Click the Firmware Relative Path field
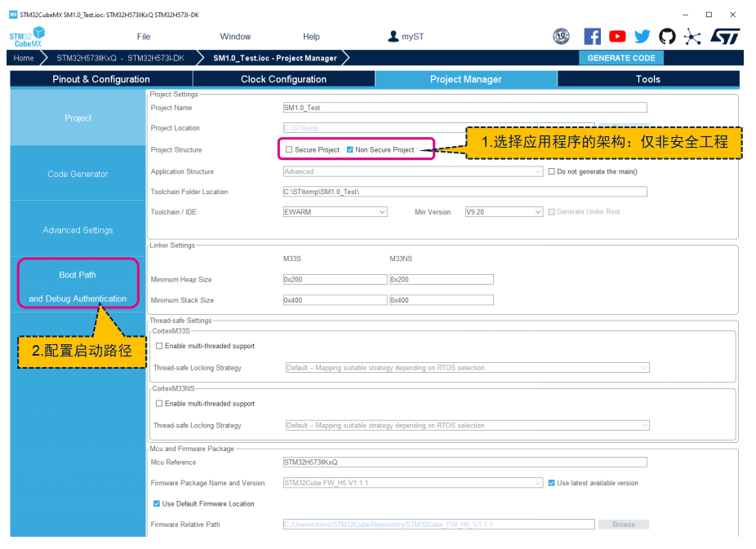Image resolution: width=756 pixels, height=549 pixels. [438, 525]
